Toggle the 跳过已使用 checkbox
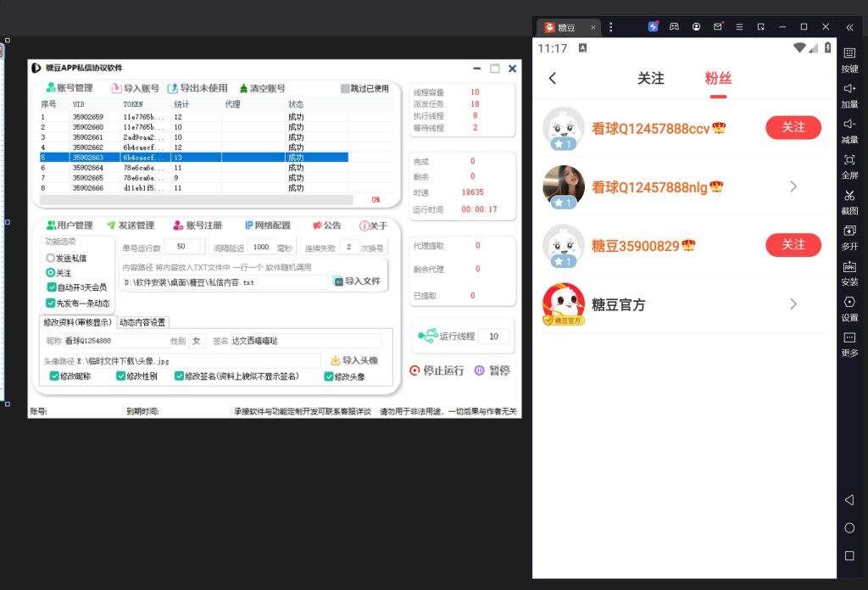 (x=345, y=88)
